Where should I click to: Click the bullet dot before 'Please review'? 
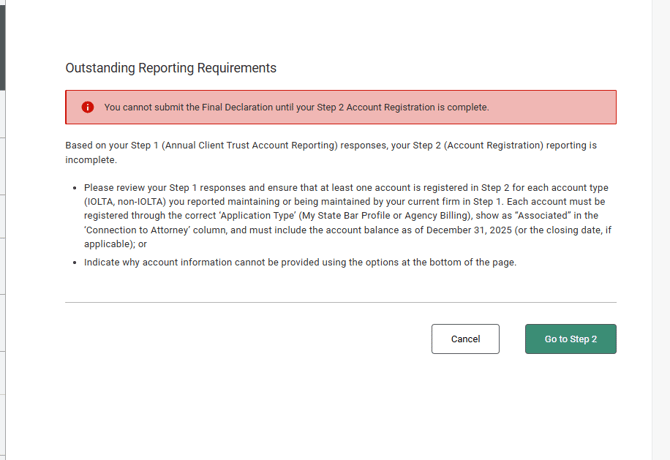[x=75, y=188]
